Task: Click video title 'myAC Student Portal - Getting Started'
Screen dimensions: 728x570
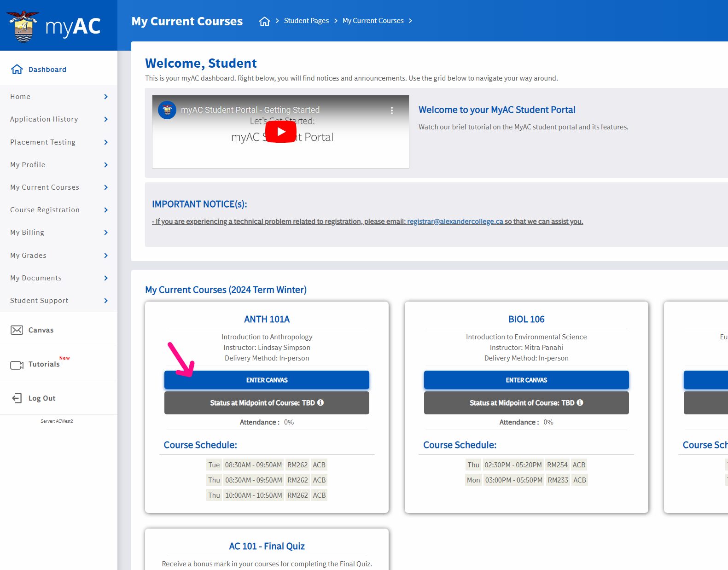Action: (250, 110)
